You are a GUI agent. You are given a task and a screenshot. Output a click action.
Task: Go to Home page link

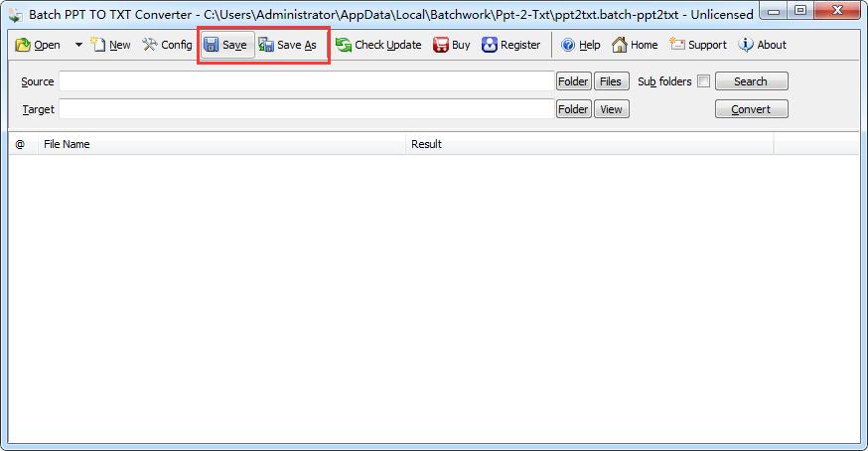635,45
